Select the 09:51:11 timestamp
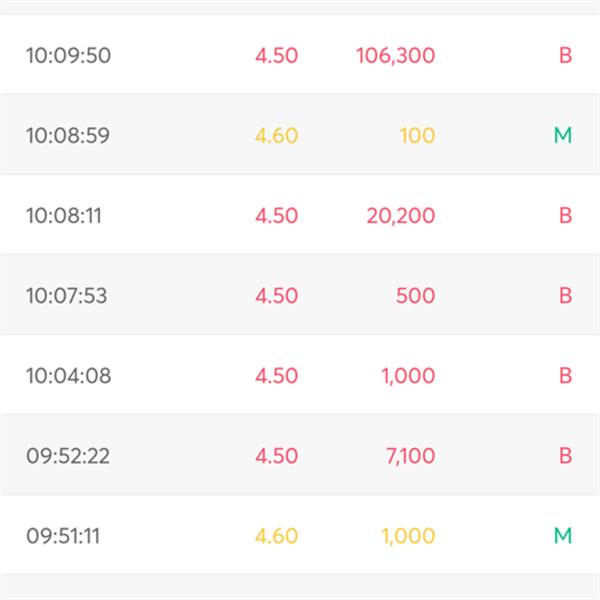 tap(63, 536)
